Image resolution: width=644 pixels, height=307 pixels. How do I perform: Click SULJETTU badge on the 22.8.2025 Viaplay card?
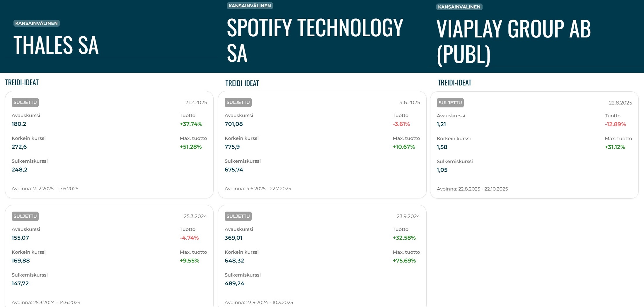[x=450, y=103]
